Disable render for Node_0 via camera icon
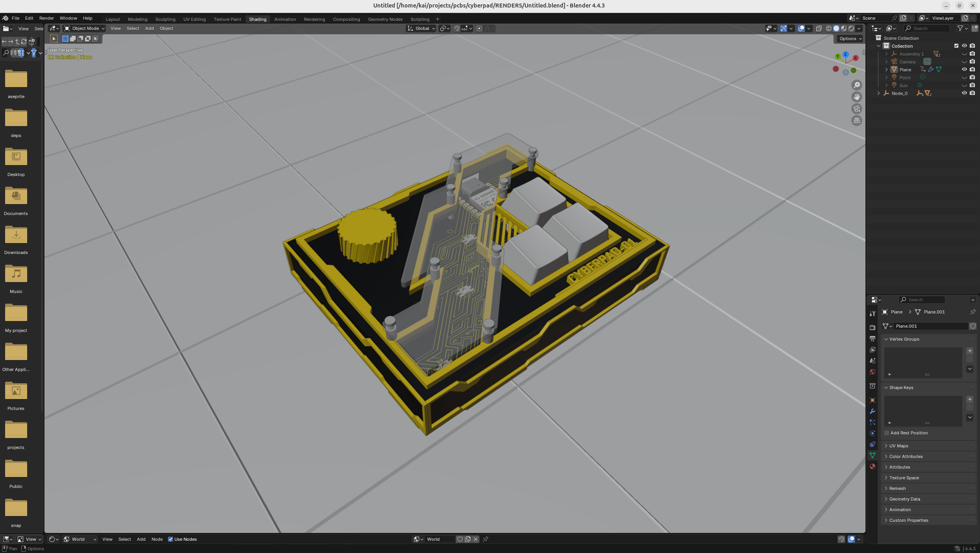The height and width of the screenshot is (553, 980). click(972, 93)
